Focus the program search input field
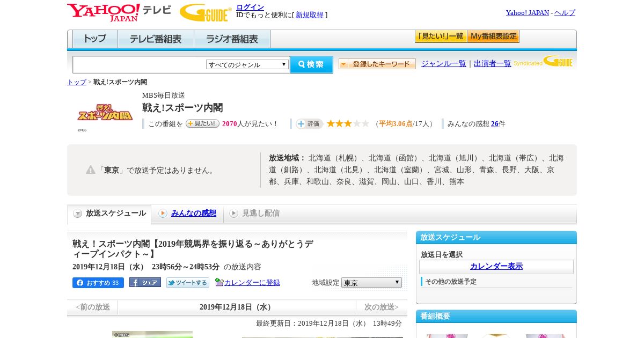Image resolution: width=644 pixels, height=338 pixels. tap(140, 64)
